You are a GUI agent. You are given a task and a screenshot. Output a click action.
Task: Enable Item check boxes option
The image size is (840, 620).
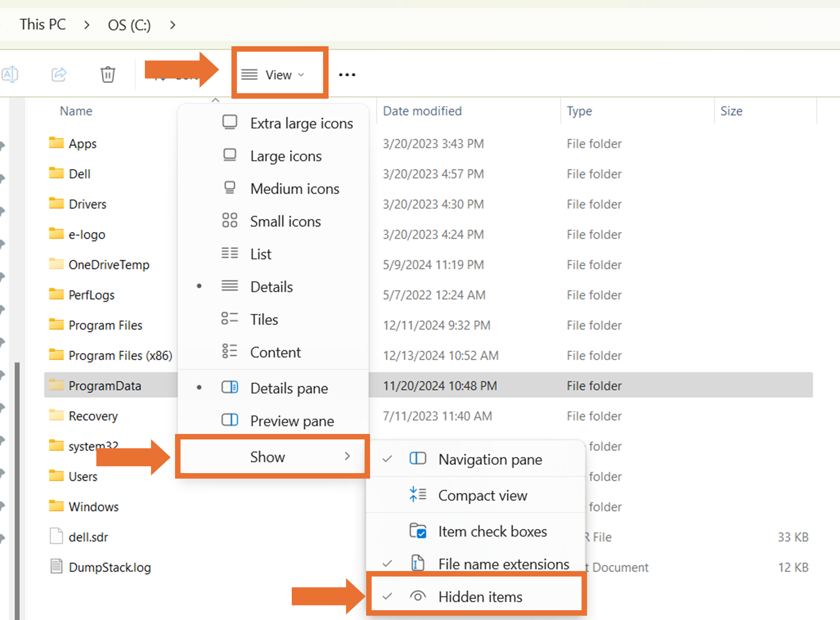(x=492, y=531)
